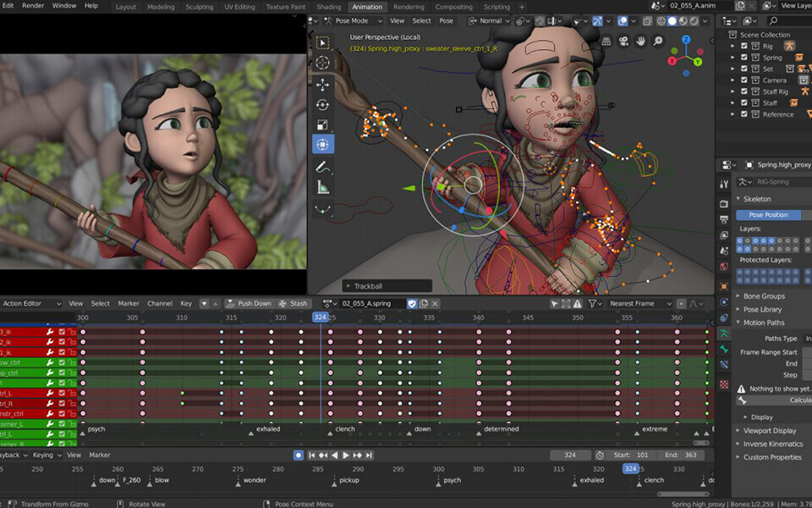Add a new workspace with plus button
The height and width of the screenshot is (508, 812).
point(522,7)
